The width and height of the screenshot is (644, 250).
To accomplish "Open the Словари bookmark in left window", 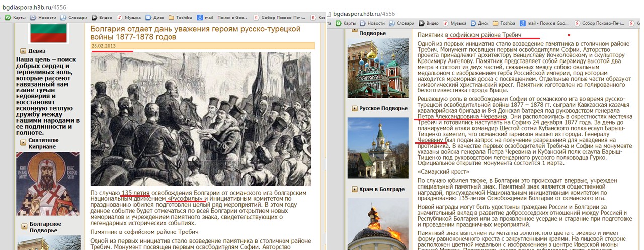I will tap(73, 17).
